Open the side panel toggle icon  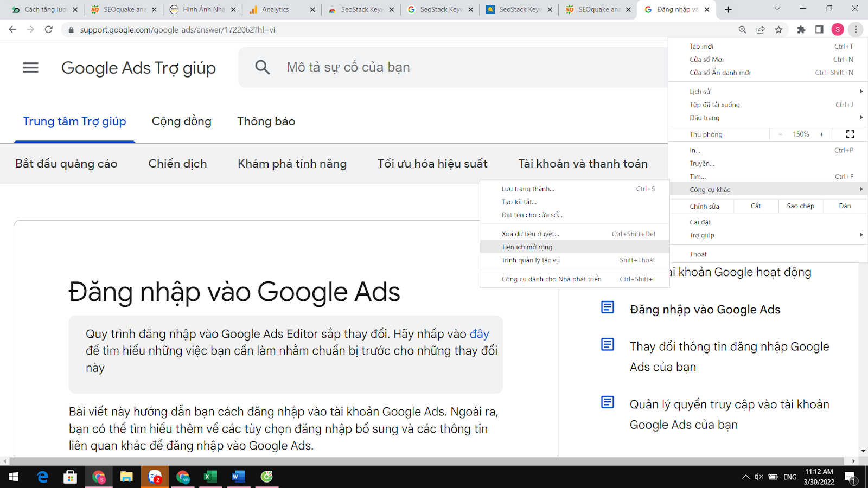click(819, 29)
